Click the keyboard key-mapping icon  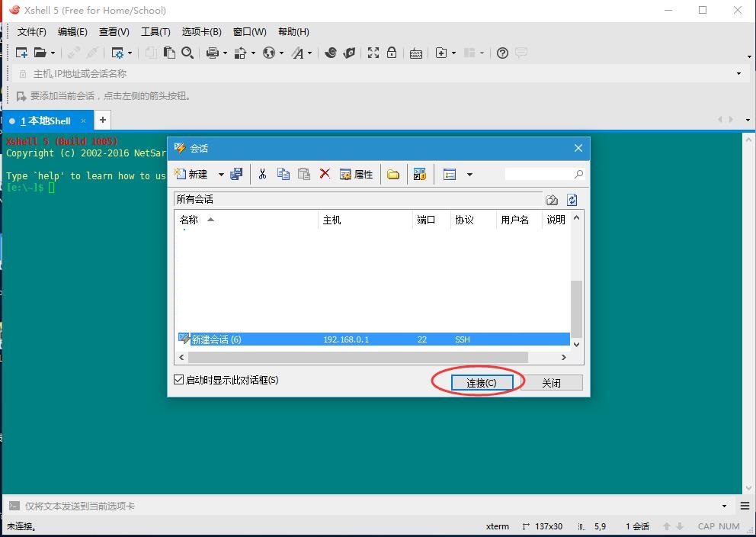point(415,53)
